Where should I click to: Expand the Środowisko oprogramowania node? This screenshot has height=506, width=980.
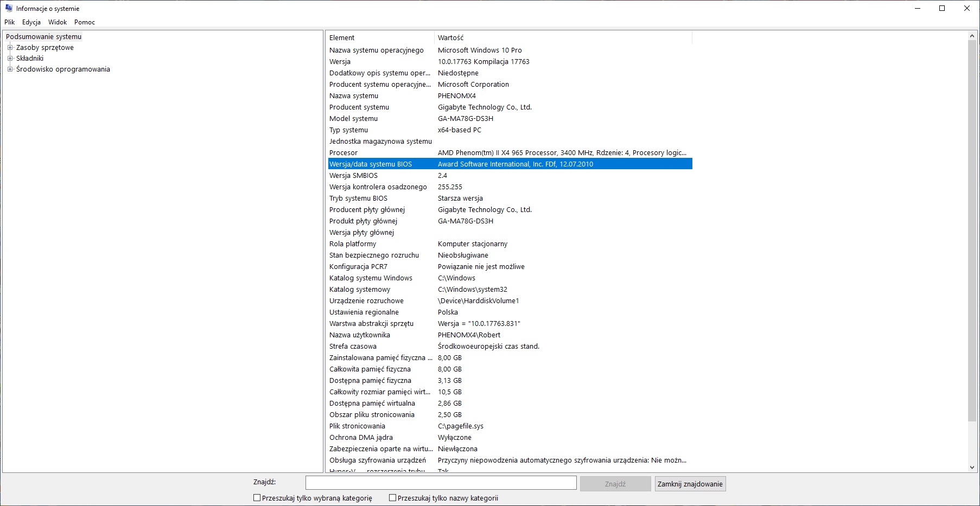point(10,69)
